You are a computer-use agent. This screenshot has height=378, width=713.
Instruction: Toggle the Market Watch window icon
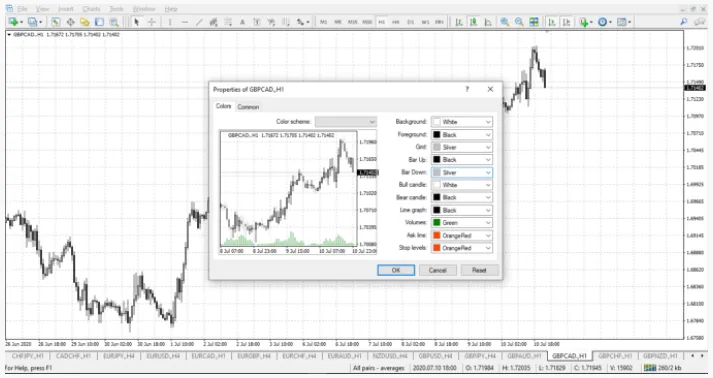pos(55,22)
